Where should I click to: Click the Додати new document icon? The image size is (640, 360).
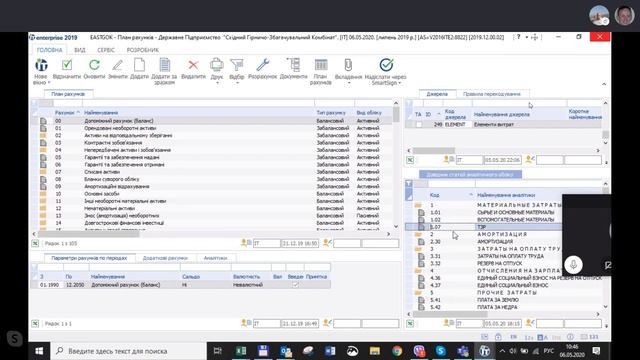click(x=139, y=64)
